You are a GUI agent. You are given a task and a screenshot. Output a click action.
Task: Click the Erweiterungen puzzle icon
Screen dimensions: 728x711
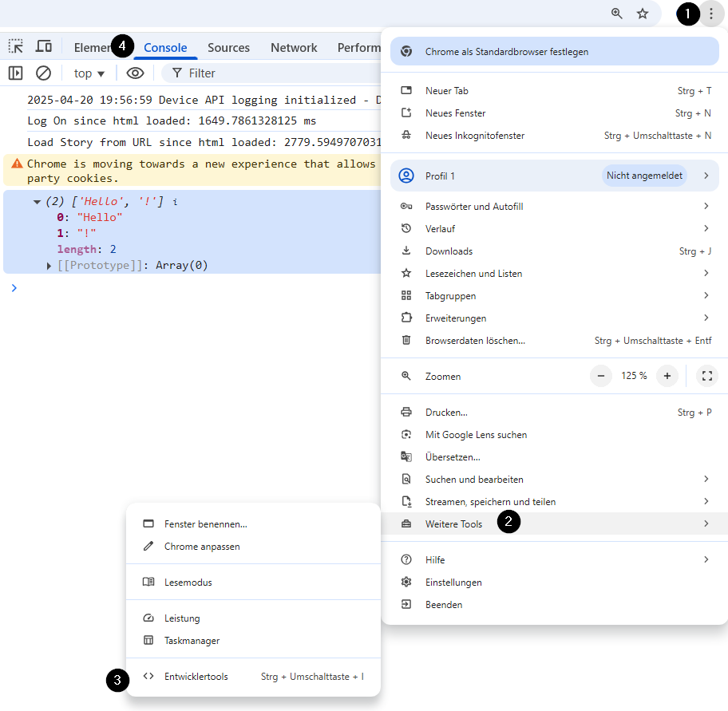click(x=406, y=318)
